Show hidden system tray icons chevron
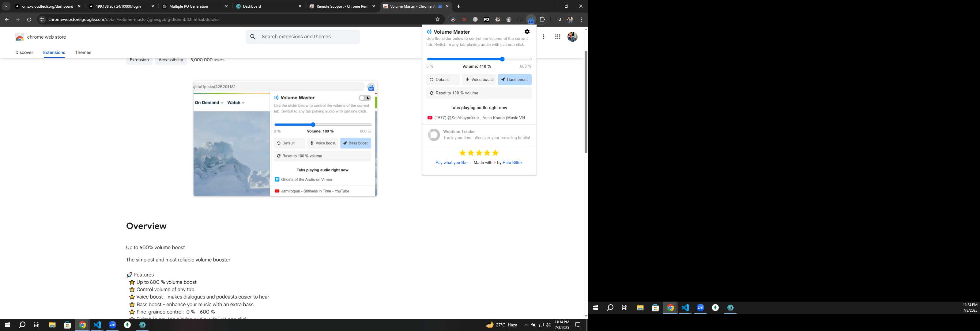This screenshot has width=980, height=331. (x=526, y=325)
